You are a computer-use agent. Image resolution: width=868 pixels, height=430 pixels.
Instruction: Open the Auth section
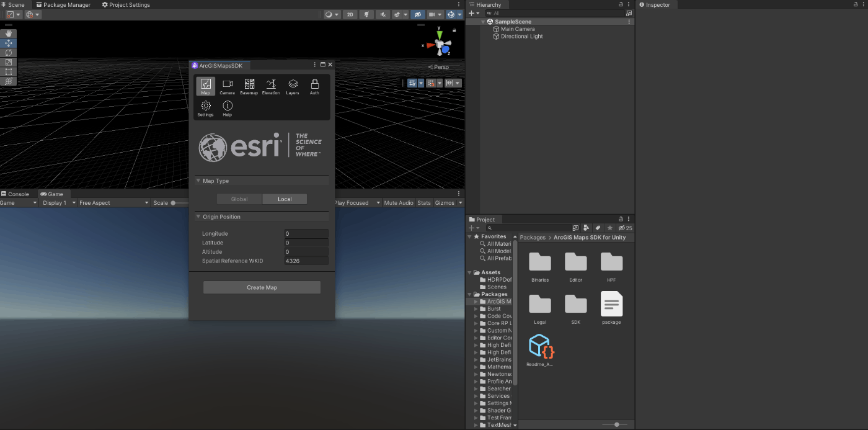click(314, 86)
